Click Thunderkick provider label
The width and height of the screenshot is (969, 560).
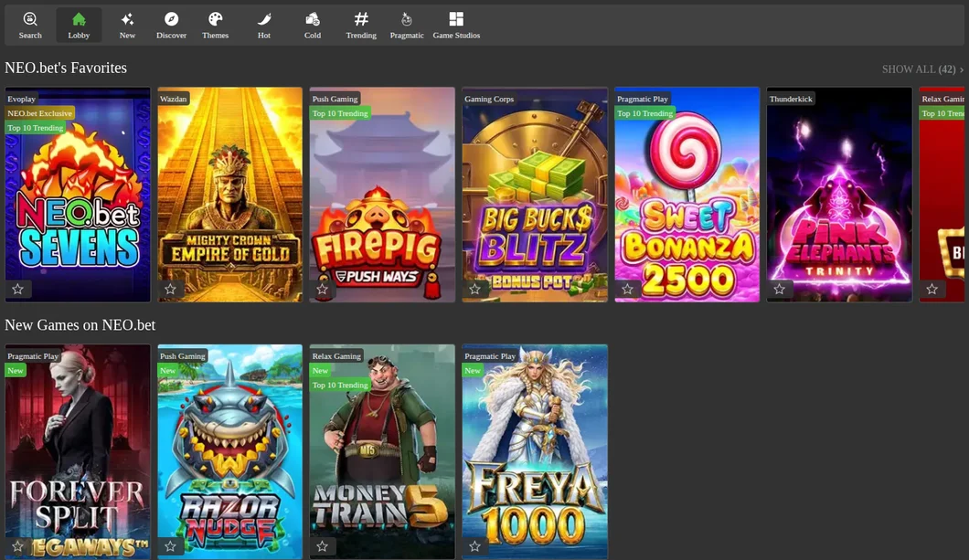pyautogui.click(x=791, y=99)
